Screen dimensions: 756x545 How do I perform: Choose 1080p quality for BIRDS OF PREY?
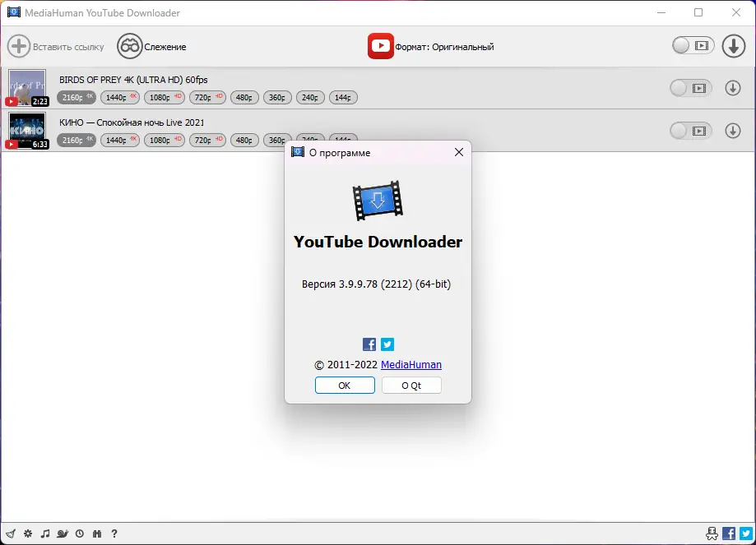[165, 97]
